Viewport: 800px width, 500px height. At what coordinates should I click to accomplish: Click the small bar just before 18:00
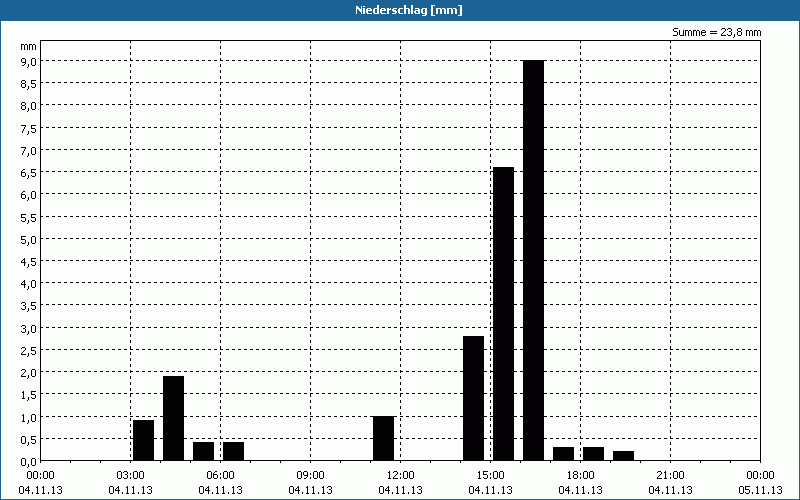click(564, 454)
